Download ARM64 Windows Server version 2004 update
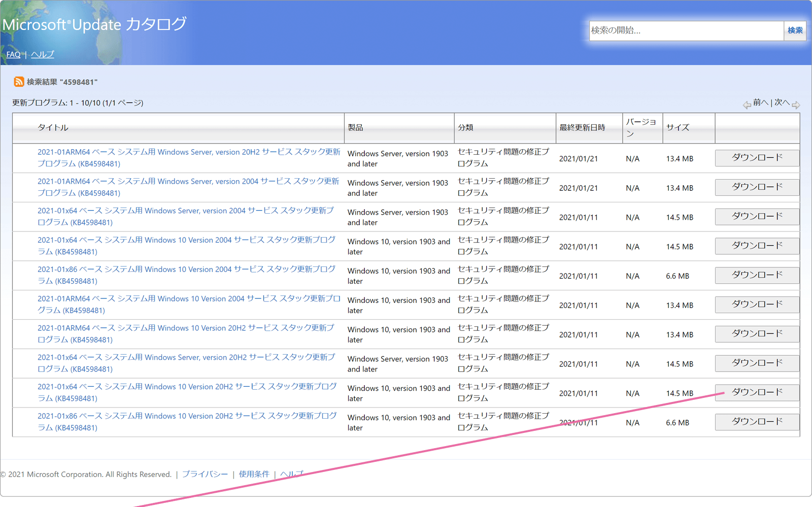This screenshot has height=507, width=812. [x=757, y=187]
